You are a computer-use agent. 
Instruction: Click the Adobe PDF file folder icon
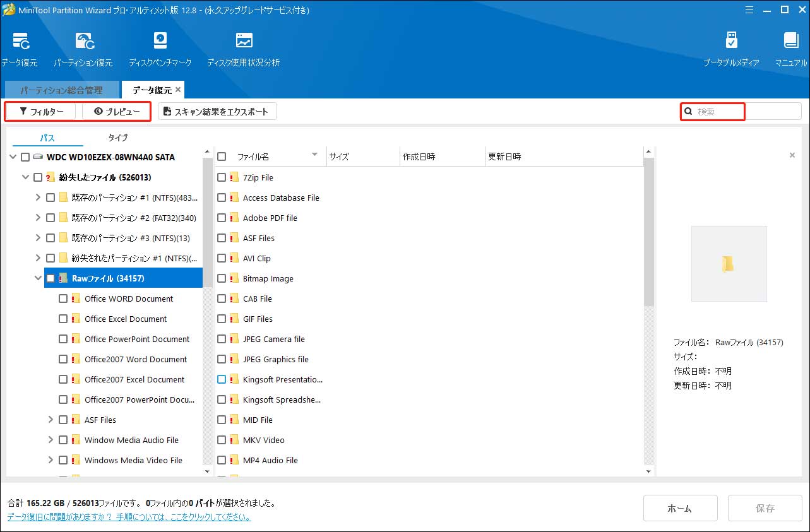(x=234, y=218)
